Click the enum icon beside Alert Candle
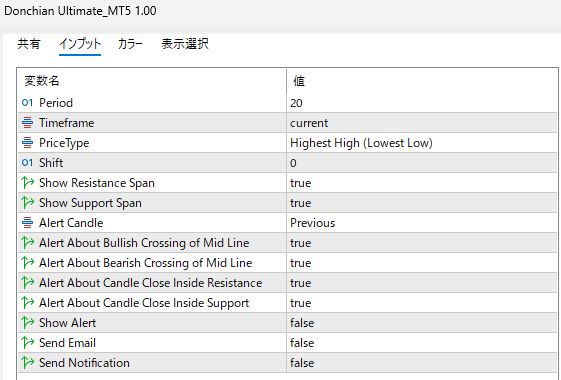561x380 pixels. click(x=27, y=223)
